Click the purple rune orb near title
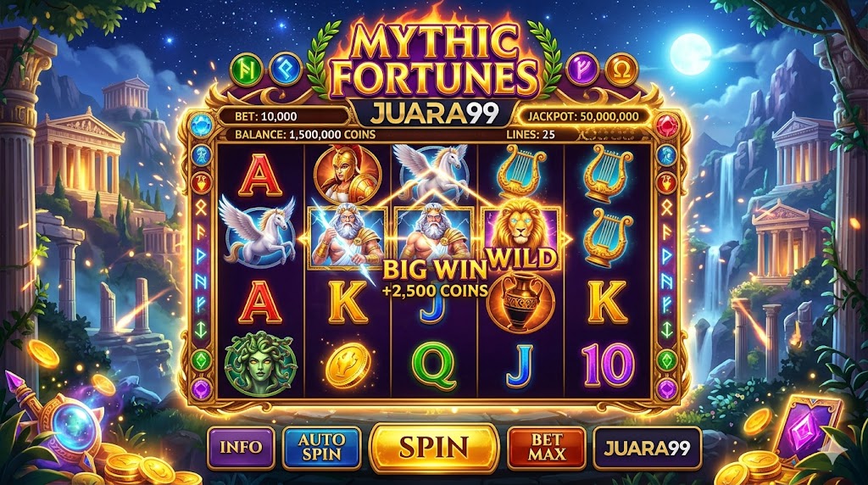Viewport: 868px width, 485px height. (x=582, y=70)
